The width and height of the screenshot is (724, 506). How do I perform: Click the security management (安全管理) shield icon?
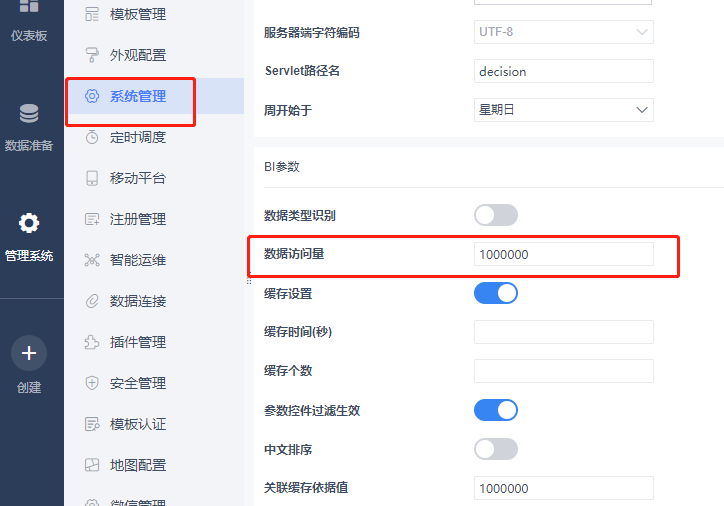click(92, 383)
